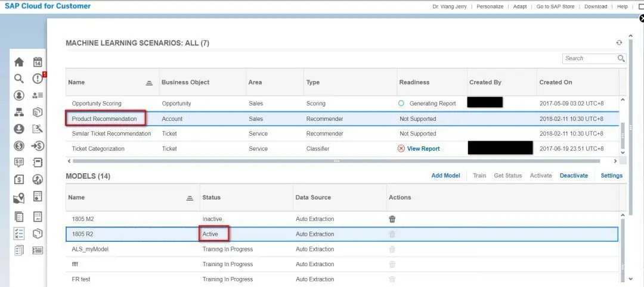This screenshot has height=287, width=644.
Task: Open the contact list icon in sidebar
Action: (x=38, y=95)
